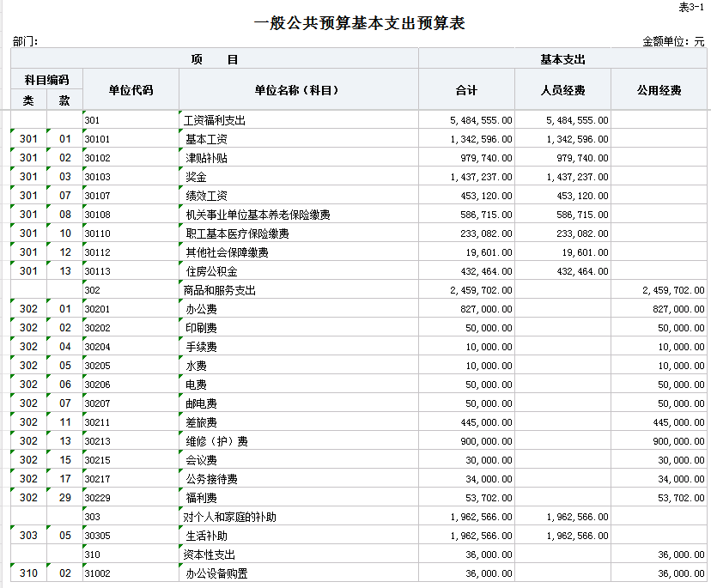
Task: Select the 基本支出 header cell
Action: tap(562, 59)
